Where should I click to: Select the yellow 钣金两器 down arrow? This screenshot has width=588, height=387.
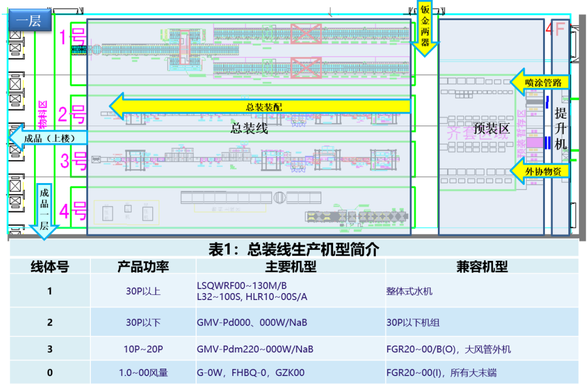425,28
